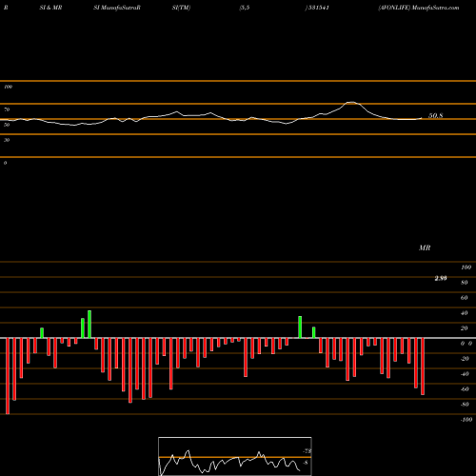Click the '80' label on MR axis

(465, 283)
